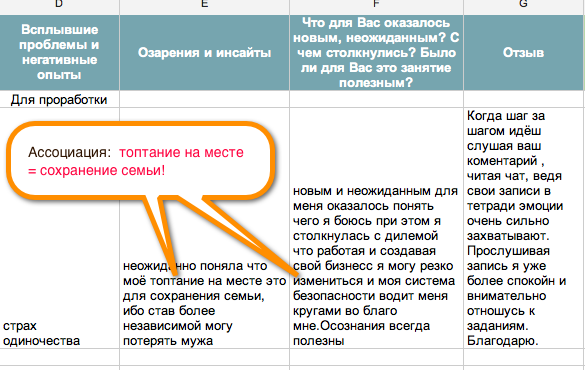The image size is (585, 370).
Task: Select the 'Отзыв' header cell
Action: [523, 53]
